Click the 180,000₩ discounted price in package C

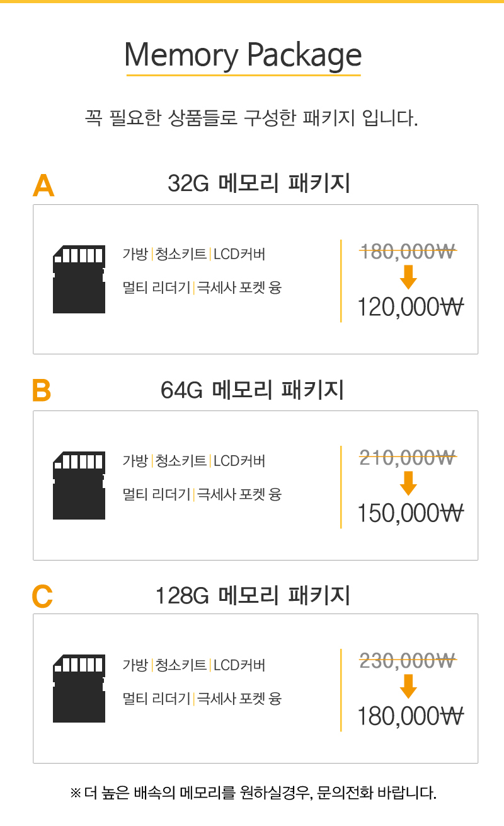(410, 717)
